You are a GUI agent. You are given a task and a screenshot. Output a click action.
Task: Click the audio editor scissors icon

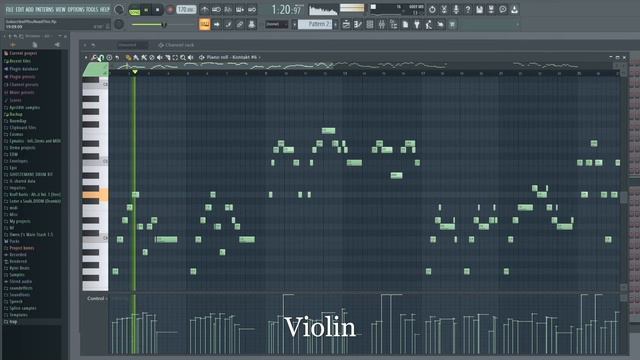(x=444, y=9)
